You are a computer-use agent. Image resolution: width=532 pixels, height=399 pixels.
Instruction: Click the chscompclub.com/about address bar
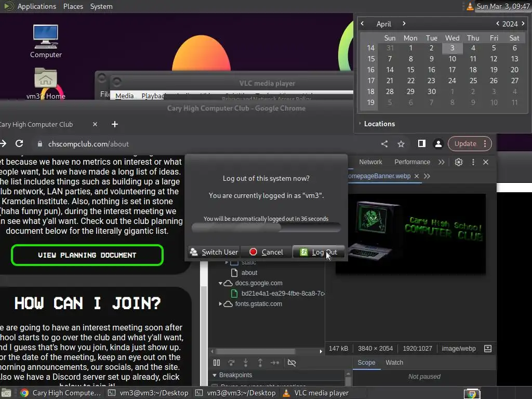click(88, 144)
